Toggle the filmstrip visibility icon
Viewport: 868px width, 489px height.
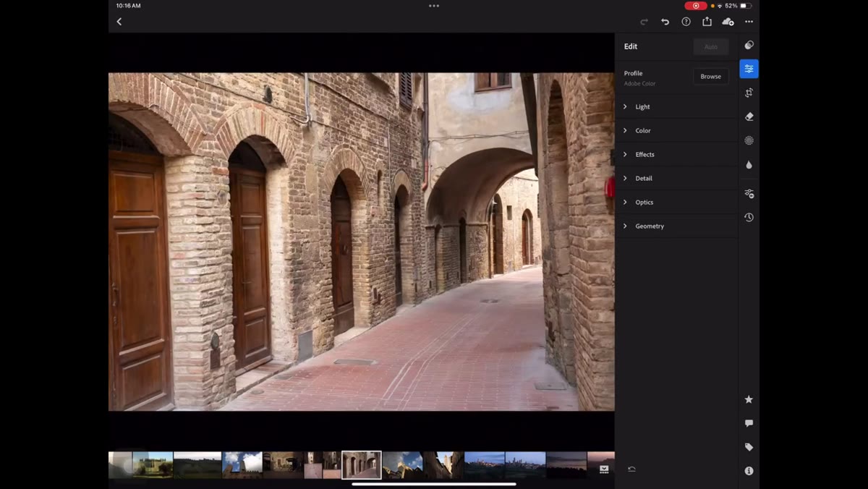(x=604, y=469)
